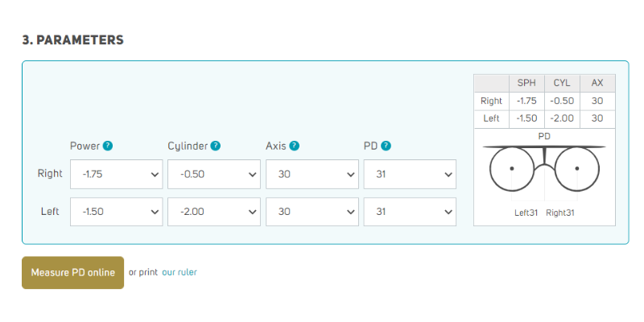The width and height of the screenshot is (644, 322).
Task: Click the glasses PD diagram image
Action: tap(545, 167)
